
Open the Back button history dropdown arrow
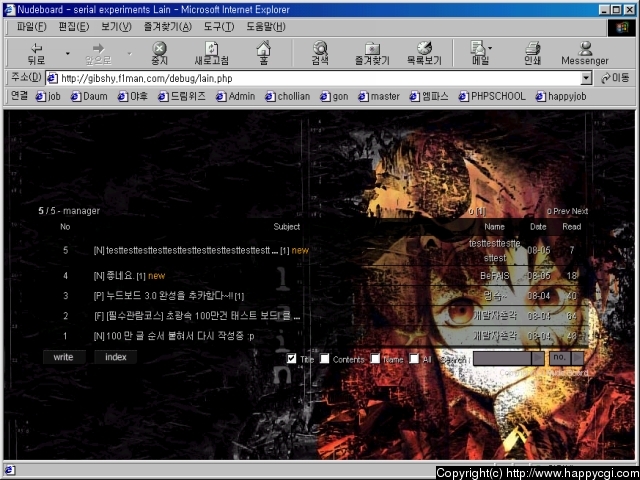point(67,53)
